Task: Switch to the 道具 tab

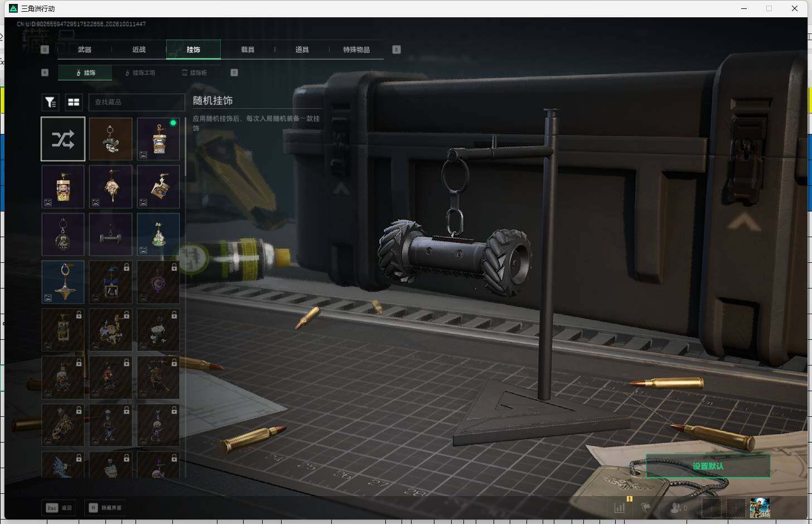Action: click(302, 50)
